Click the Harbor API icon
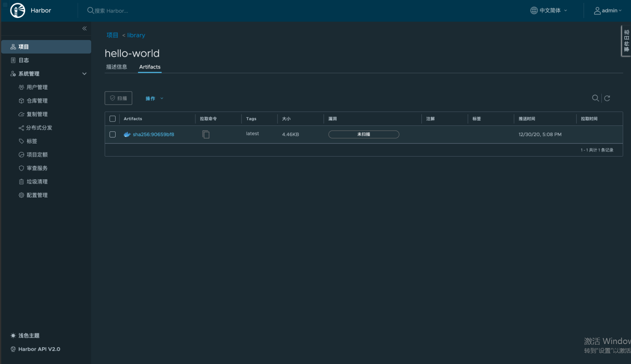This screenshot has width=631, height=364. click(x=13, y=349)
